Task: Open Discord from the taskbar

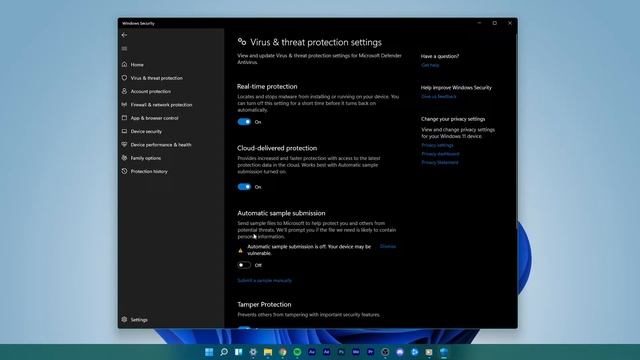Action: 400,352
